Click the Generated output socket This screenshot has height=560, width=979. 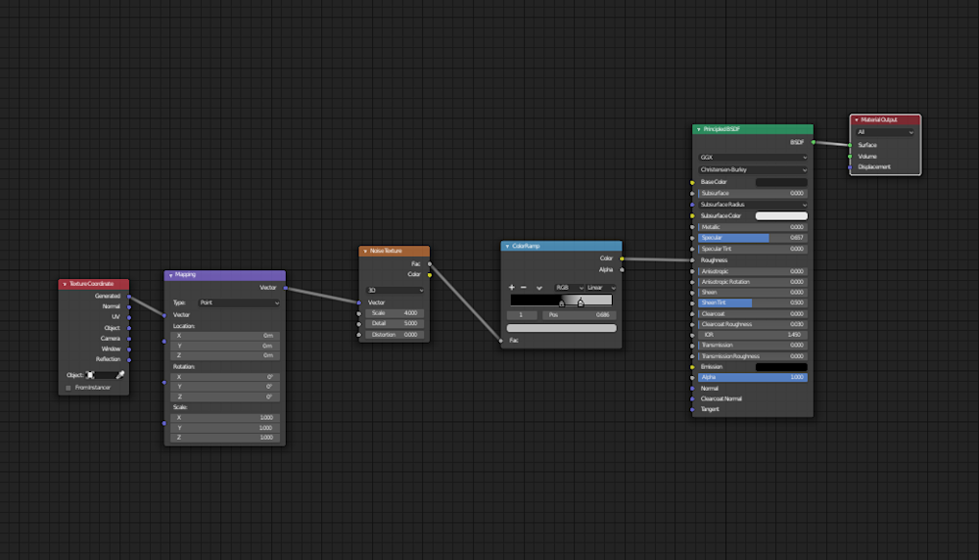pos(129,296)
